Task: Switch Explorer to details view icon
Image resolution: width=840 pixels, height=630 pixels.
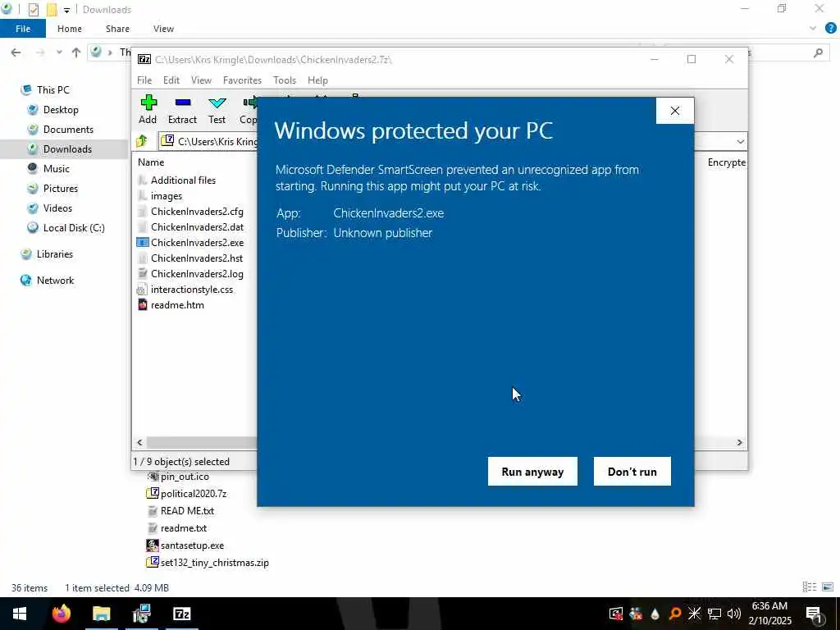Action: click(810, 587)
